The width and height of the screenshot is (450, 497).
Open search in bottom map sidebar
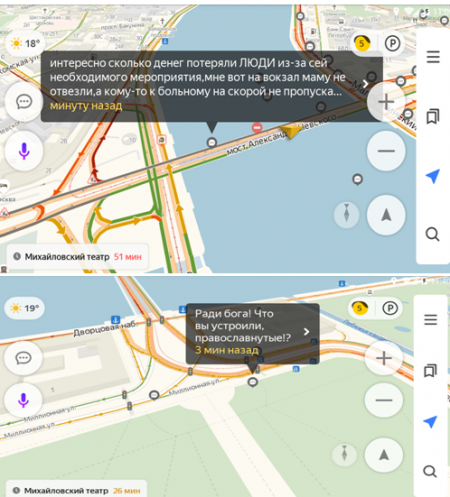pyautogui.click(x=430, y=471)
